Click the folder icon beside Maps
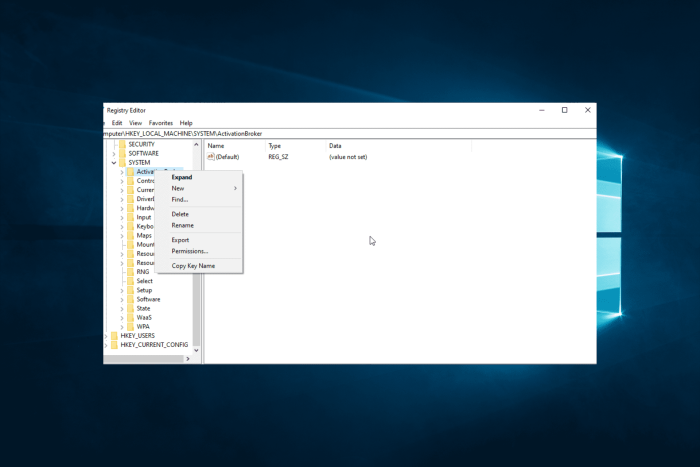This screenshot has height=467, width=700. pyautogui.click(x=130, y=235)
